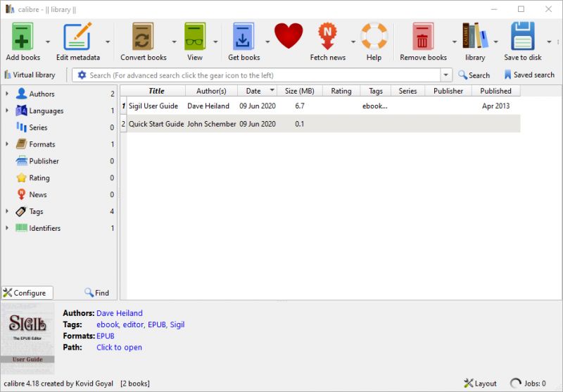Sort by the Rating column header

click(x=341, y=91)
